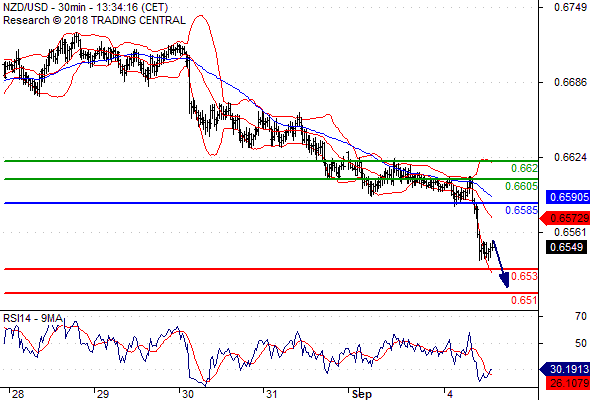Click the Research © 2018 TRADING CENTRAL text

[94, 20]
